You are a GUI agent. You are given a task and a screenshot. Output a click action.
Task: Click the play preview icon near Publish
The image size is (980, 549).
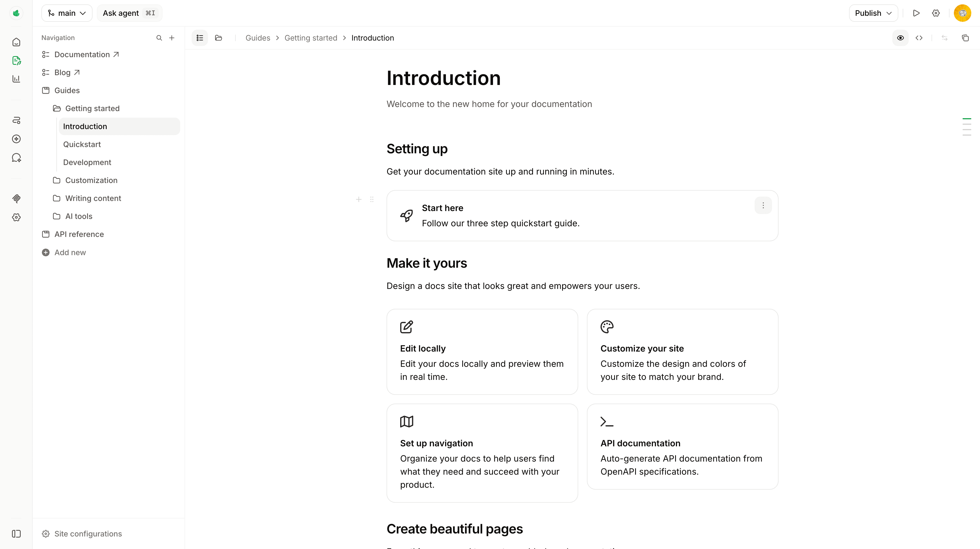coord(916,13)
